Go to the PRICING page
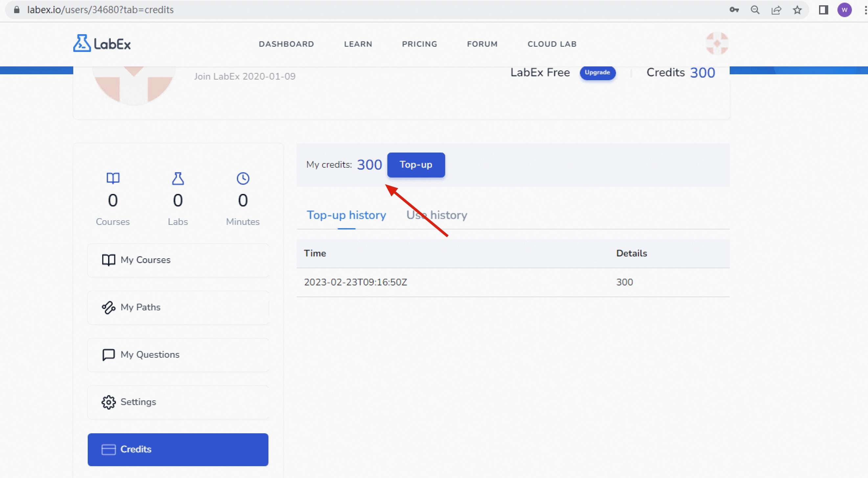 419,44
